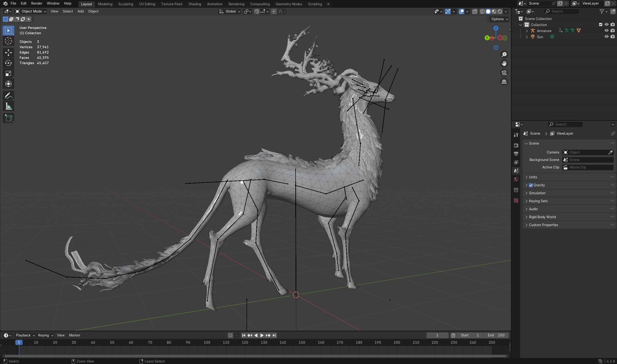Image resolution: width=617 pixels, height=364 pixels.
Task: Hide the Armature in viewport
Action: tap(606, 31)
